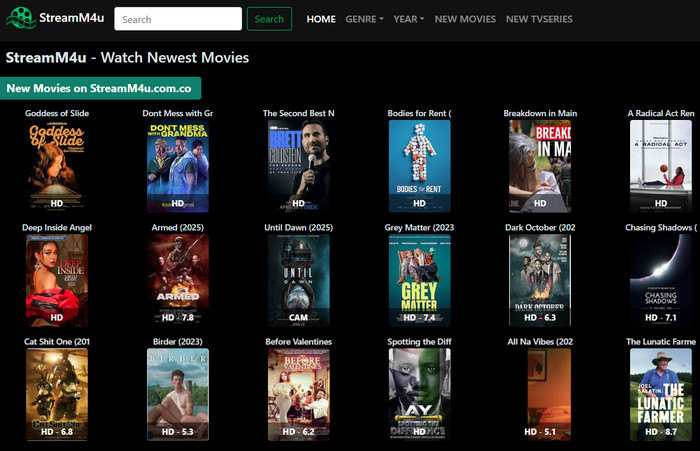
Task: Click the 'HD - 5.3' badge on Birder
Action: pyautogui.click(x=178, y=432)
